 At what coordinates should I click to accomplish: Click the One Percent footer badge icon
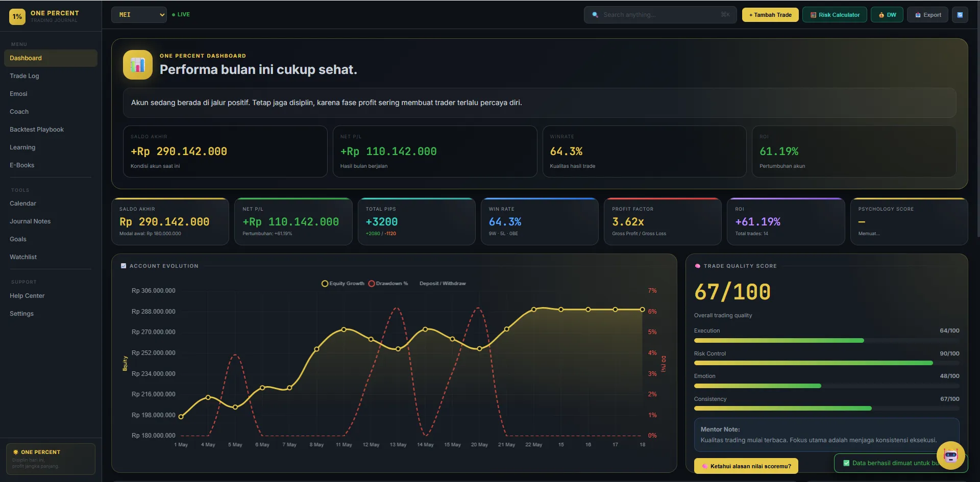[15, 452]
